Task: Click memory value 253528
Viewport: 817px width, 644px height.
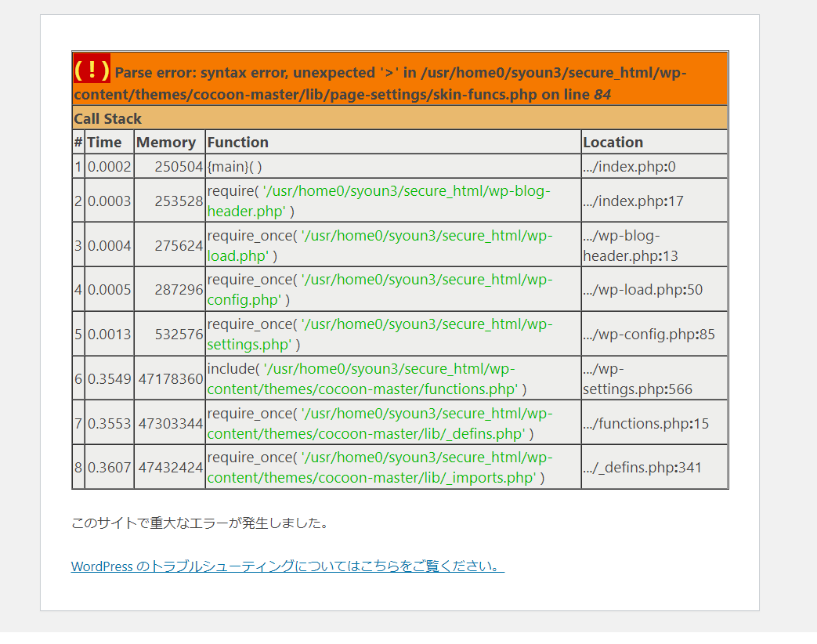Action: coord(179,201)
